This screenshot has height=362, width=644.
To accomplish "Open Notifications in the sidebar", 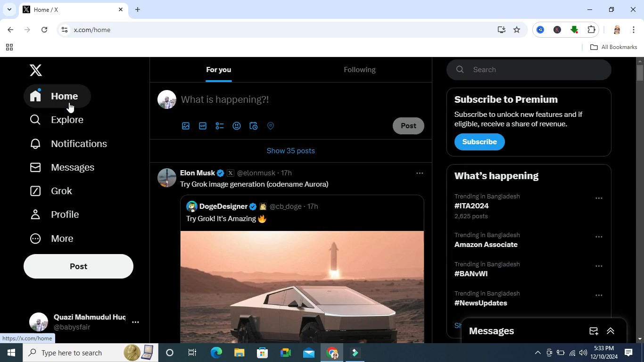I will click(x=69, y=144).
